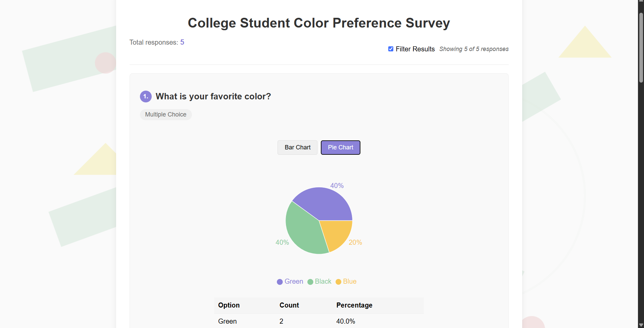Select the Pie Chart view button
This screenshot has height=328, width=644.
click(340, 147)
